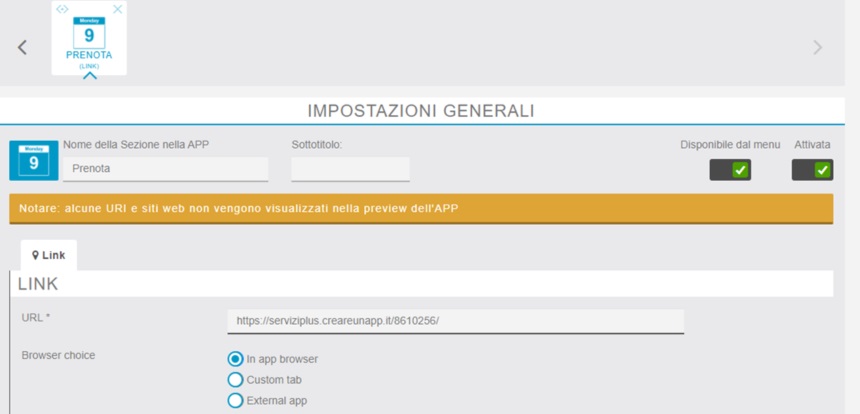The height and width of the screenshot is (414, 860).
Task: Click the Sottotitolo input field
Action: [x=350, y=169]
